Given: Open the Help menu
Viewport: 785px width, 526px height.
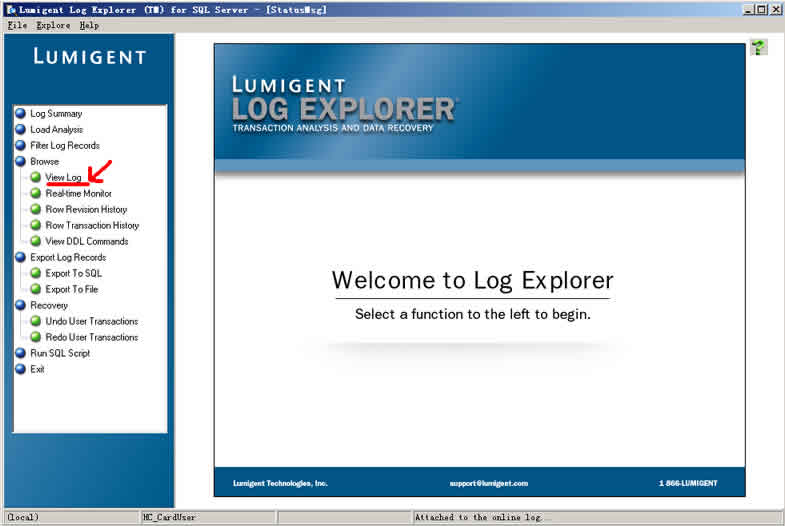Looking at the screenshot, I should pyautogui.click(x=89, y=26).
